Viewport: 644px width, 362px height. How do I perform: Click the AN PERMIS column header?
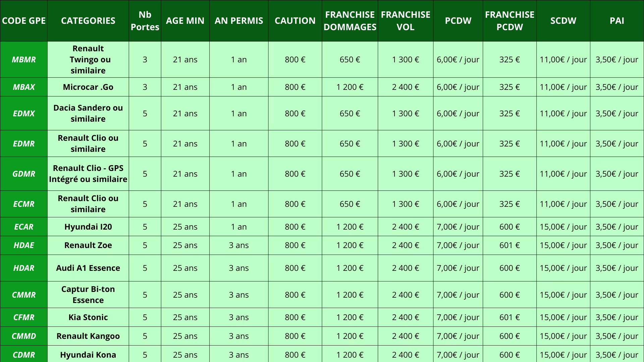point(239,21)
